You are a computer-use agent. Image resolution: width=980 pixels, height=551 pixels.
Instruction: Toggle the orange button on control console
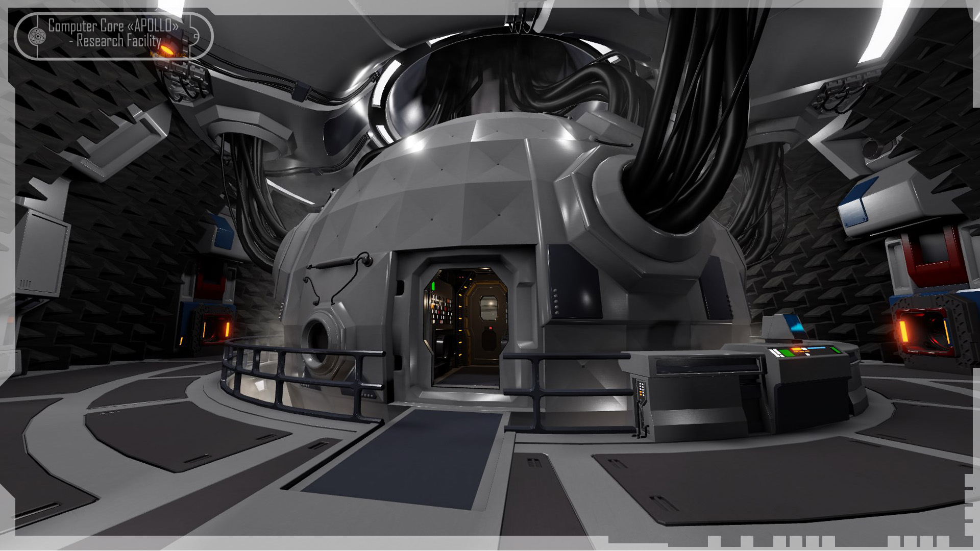796,350
